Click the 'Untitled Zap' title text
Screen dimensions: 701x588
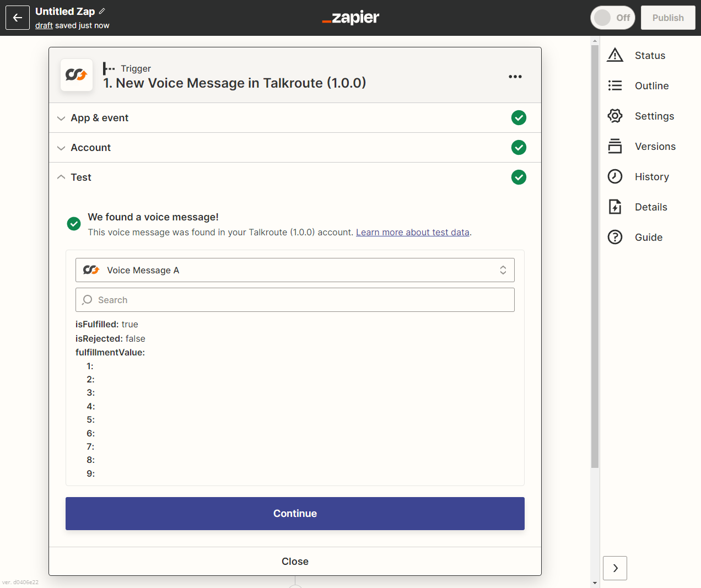click(x=65, y=11)
